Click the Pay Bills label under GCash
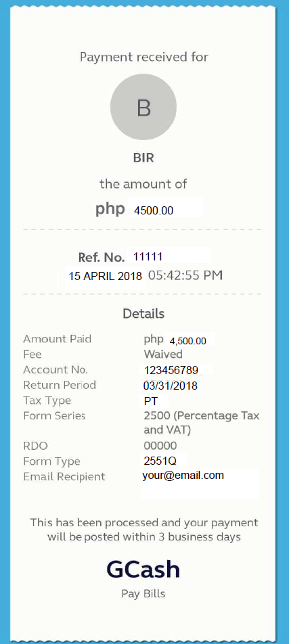Viewport: 289px width, 644px height. pyautogui.click(x=143, y=594)
